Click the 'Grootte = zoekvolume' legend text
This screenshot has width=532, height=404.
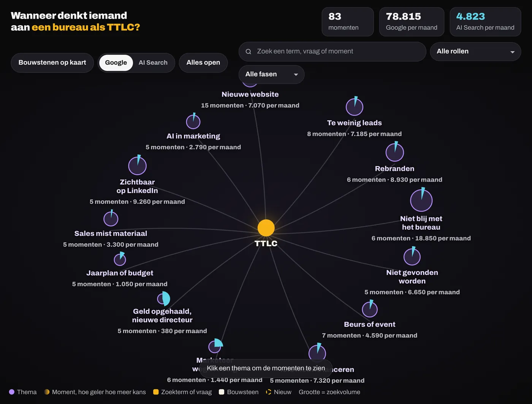pyautogui.click(x=329, y=392)
